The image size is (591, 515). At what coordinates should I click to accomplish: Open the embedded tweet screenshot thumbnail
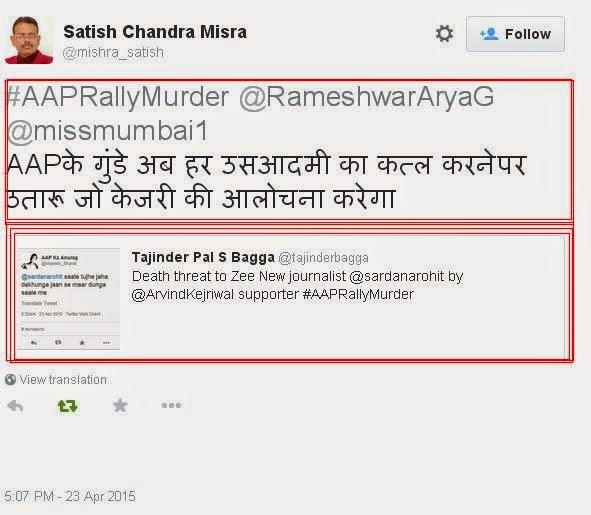point(69,299)
